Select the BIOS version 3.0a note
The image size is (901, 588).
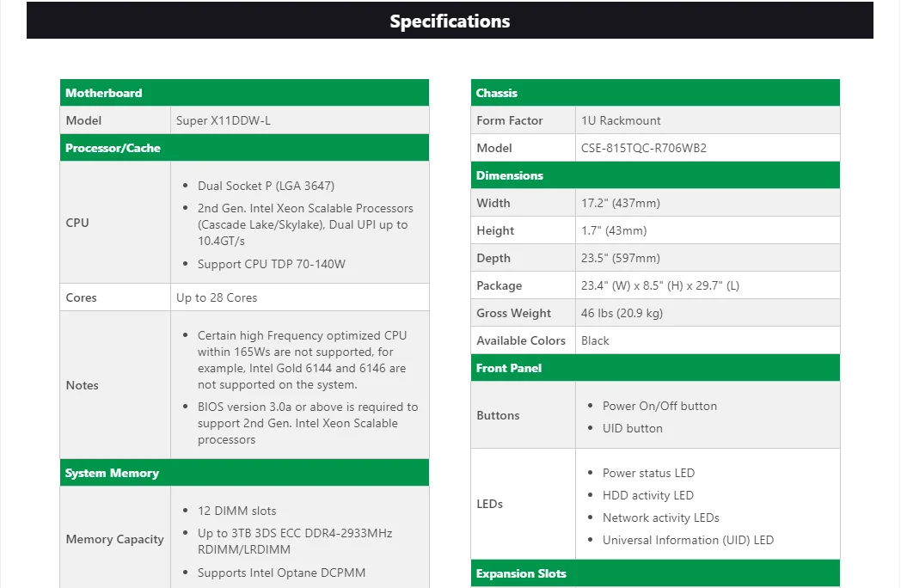pyautogui.click(x=308, y=423)
